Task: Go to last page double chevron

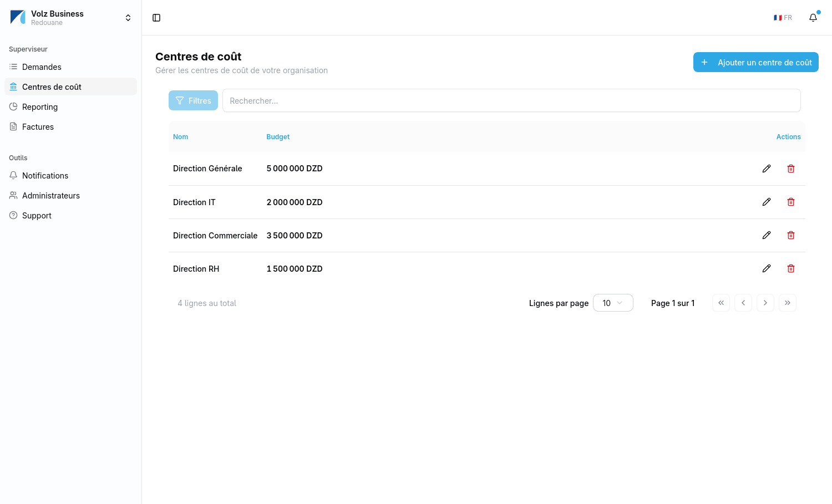Action: 788,303
